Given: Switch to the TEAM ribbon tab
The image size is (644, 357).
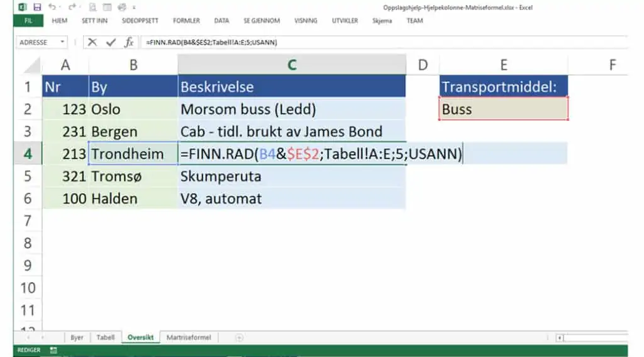Looking at the screenshot, I should pos(415,21).
